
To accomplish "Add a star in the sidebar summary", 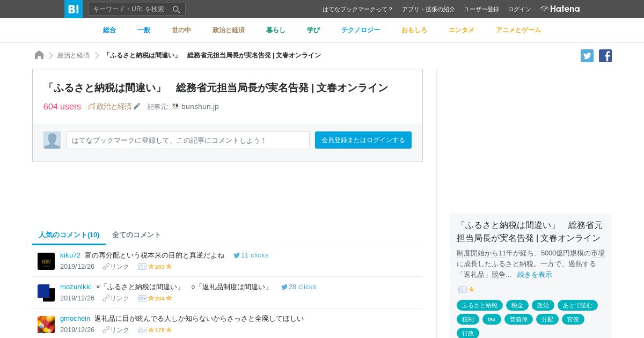I will (463, 290).
